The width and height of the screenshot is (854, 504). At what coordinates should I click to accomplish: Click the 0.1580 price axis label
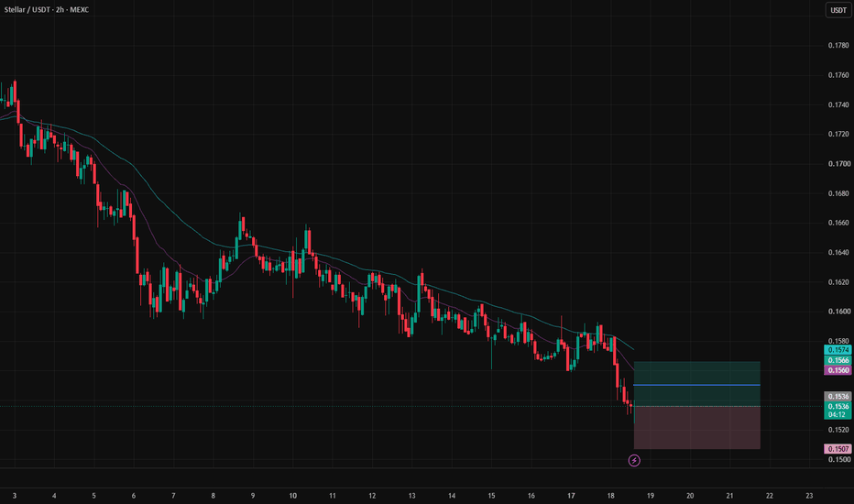tap(838, 341)
